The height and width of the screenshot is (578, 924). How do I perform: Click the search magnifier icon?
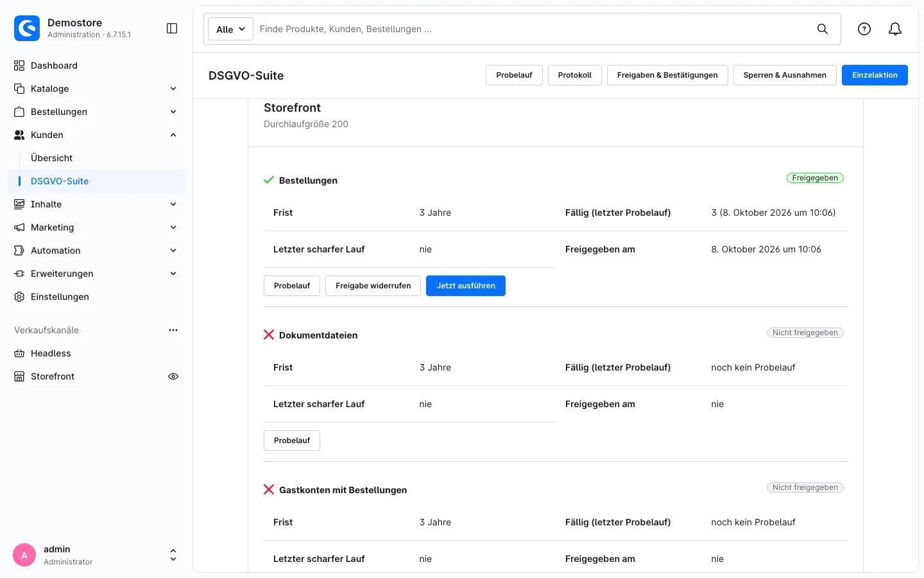pyautogui.click(x=823, y=29)
